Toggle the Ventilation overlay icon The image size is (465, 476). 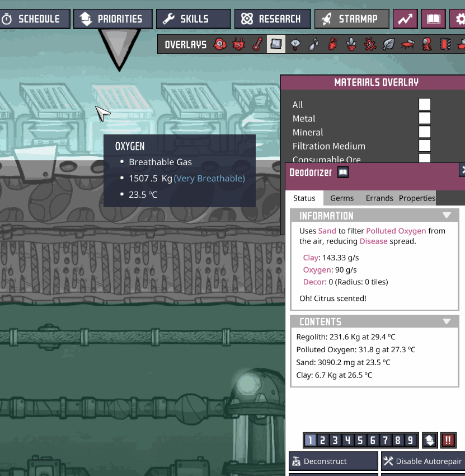[x=332, y=44]
